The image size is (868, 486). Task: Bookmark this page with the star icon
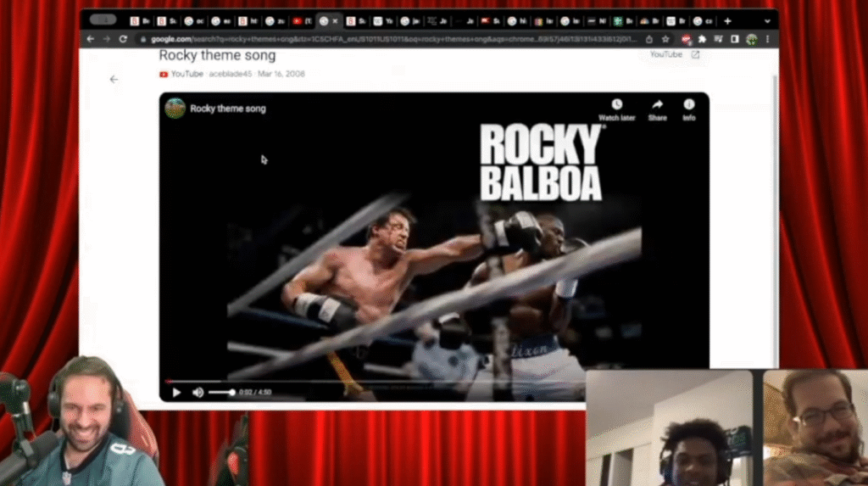pos(665,39)
